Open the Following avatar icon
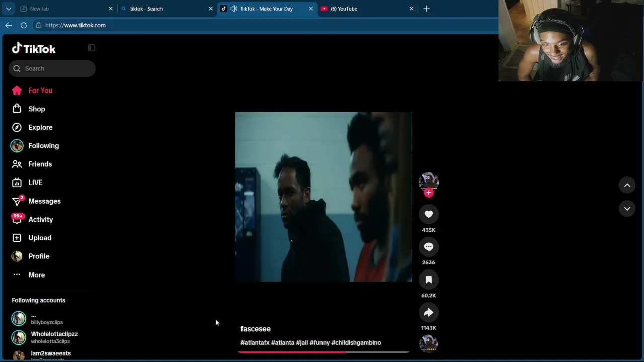644x362 pixels. click(x=17, y=146)
